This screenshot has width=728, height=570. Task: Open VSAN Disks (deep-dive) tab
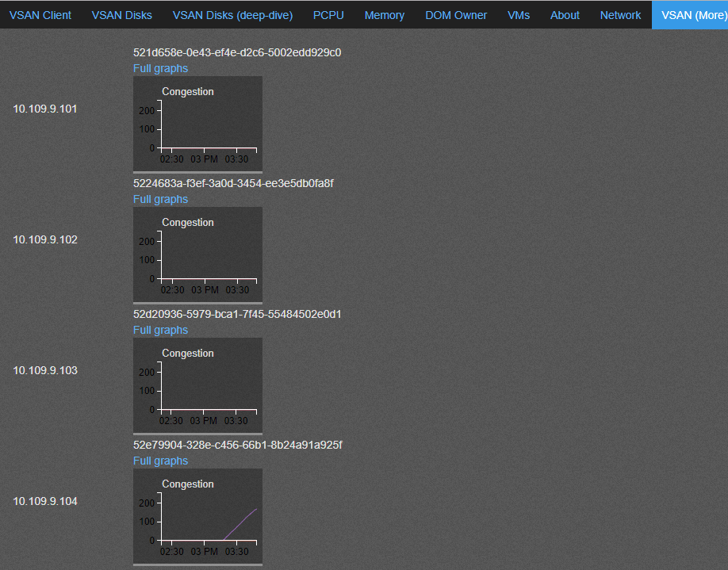(232, 15)
